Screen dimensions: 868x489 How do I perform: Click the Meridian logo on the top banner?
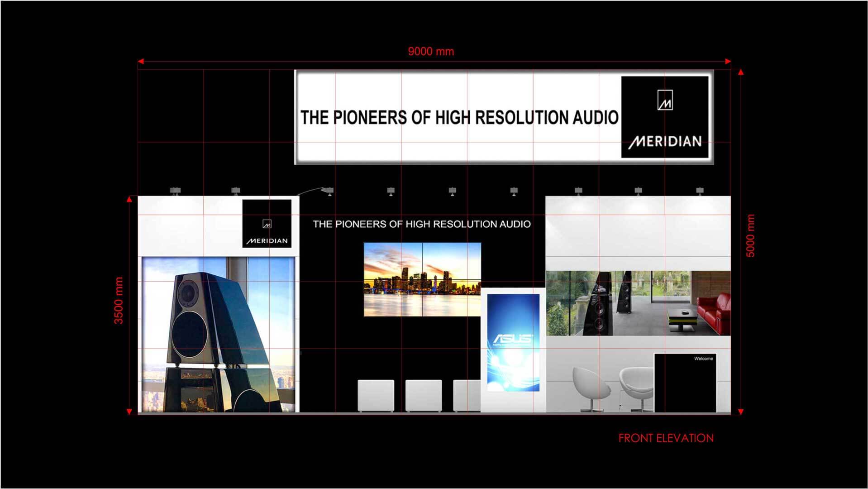(x=664, y=117)
